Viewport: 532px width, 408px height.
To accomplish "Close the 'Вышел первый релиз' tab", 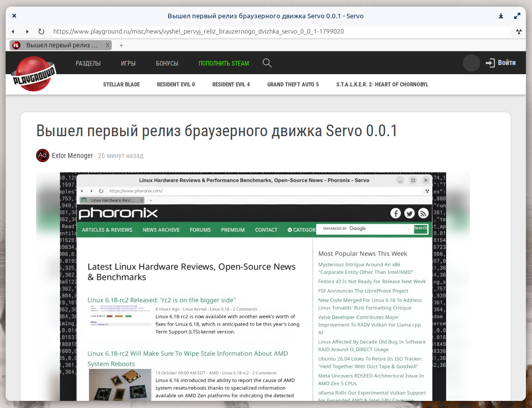I will point(107,45).
